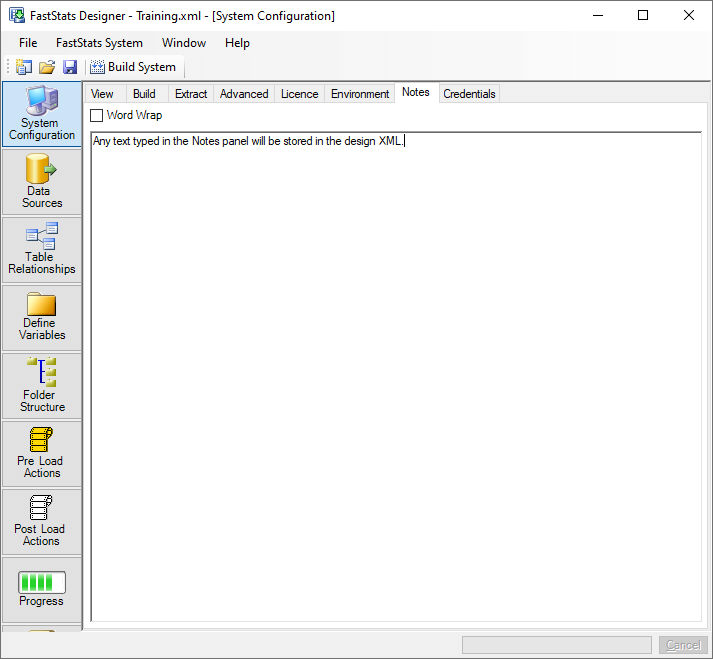Show the Progress section

tap(42, 589)
